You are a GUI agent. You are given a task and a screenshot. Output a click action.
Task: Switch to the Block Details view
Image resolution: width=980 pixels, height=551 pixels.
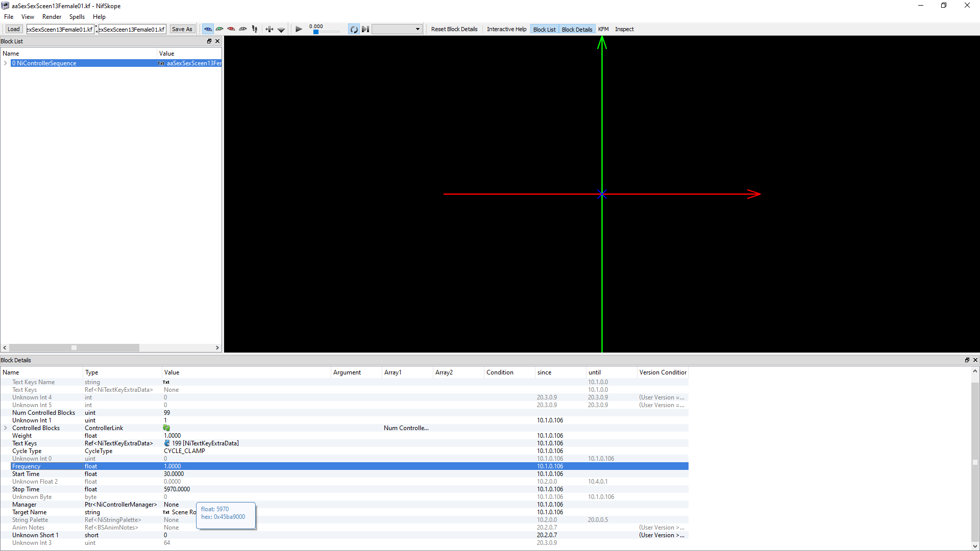[577, 29]
